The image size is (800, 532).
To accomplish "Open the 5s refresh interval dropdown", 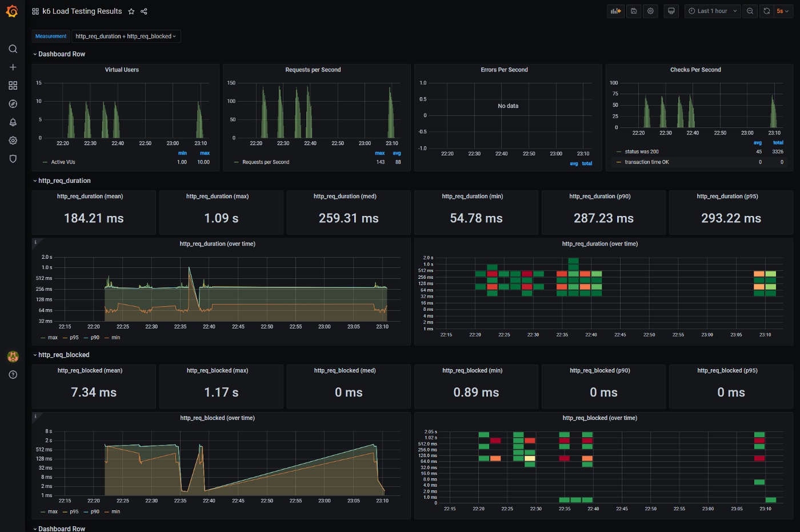I will coord(783,11).
